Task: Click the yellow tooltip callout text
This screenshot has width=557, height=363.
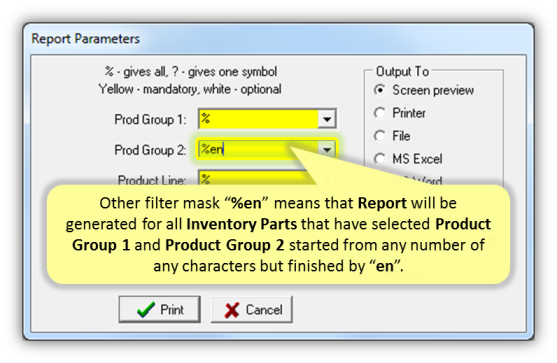Action: [x=278, y=234]
